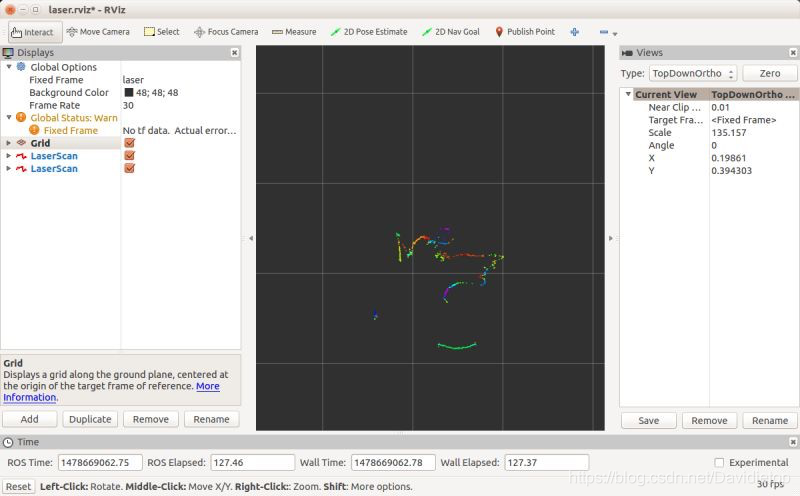This screenshot has width=800, height=496.
Task: Close the Views panel
Action: point(793,53)
